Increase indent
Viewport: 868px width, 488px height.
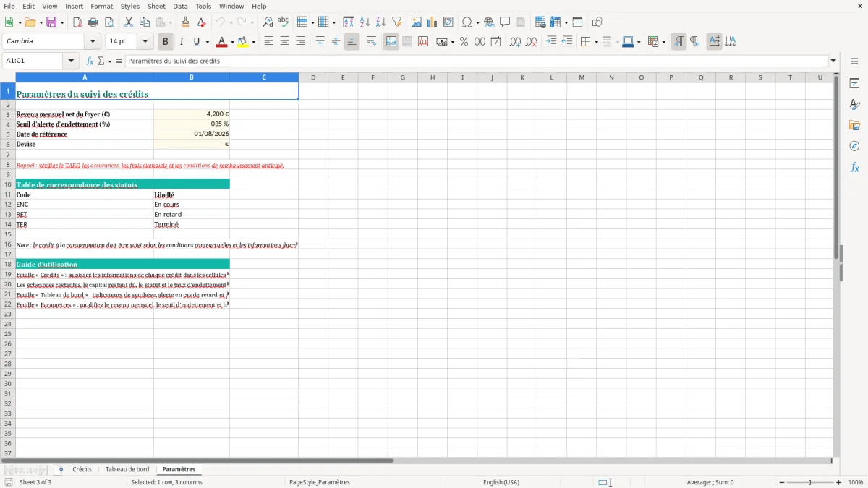point(551,42)
